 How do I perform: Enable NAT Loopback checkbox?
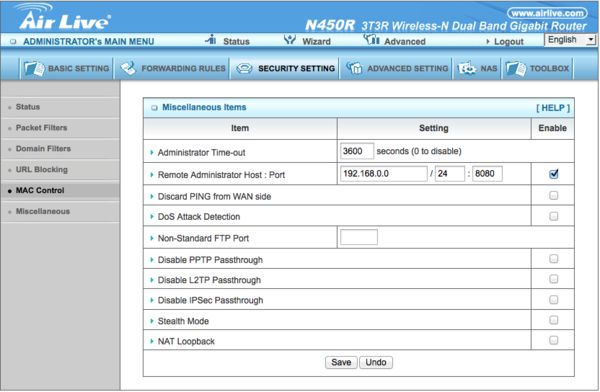pos(553,340)
